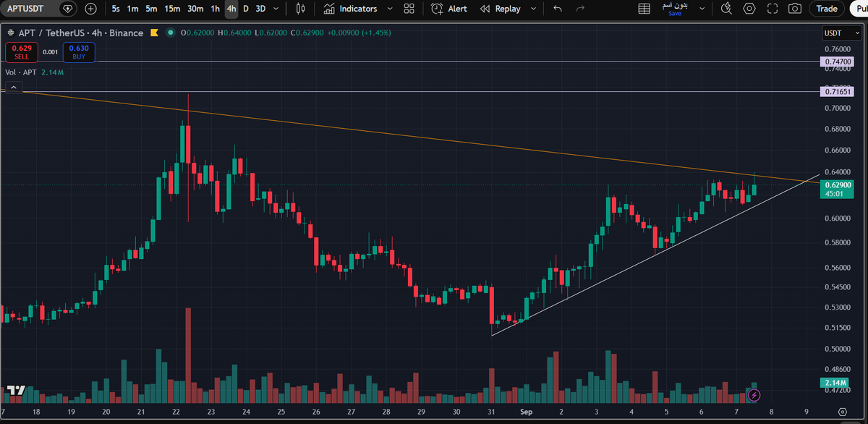This screenshot has height=424, width=868.
Task: Switch to the daily D timeframe
Action: [x=246, y=9]
